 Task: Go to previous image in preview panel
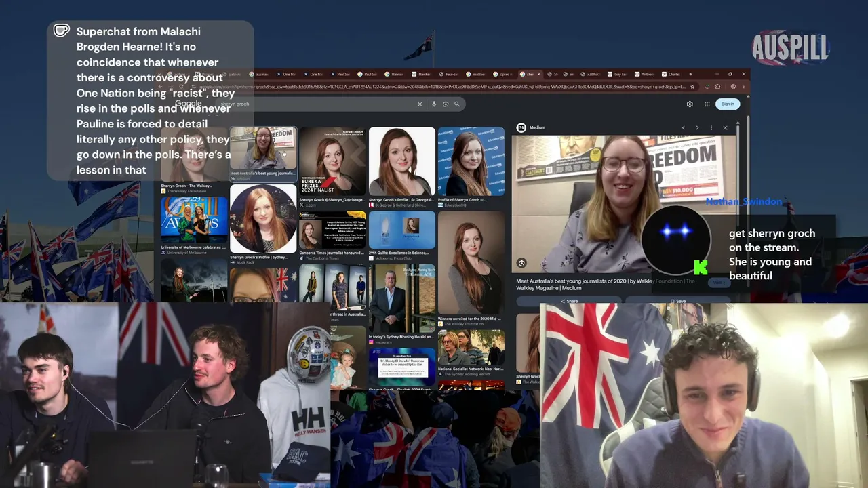(684, 127)
